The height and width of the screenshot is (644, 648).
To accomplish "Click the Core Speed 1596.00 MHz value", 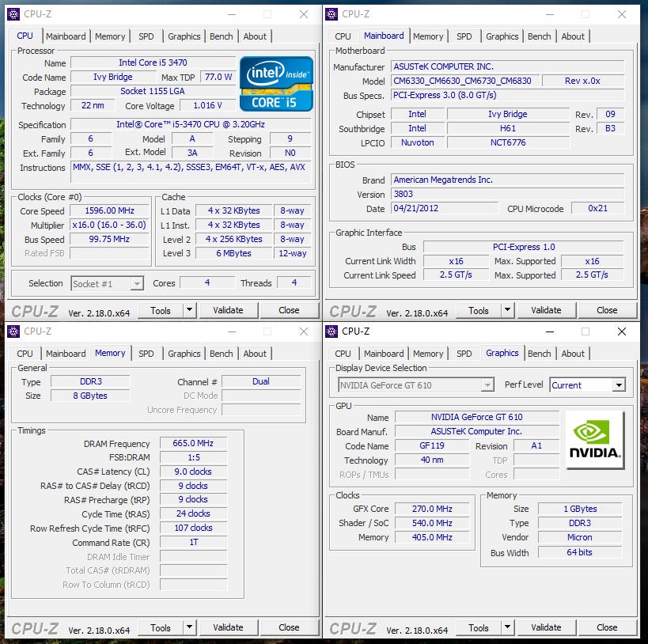I will coord(109,210).
